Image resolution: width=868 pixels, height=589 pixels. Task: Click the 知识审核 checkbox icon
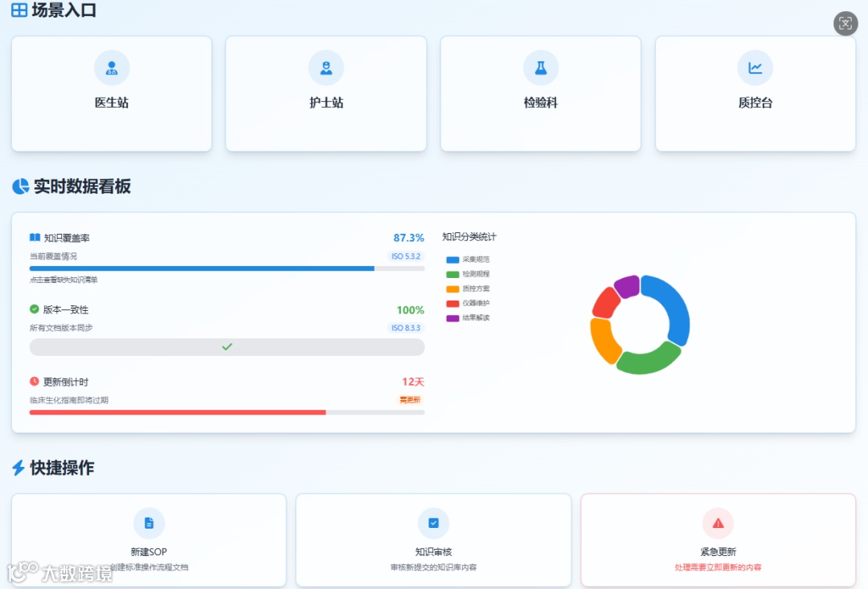coord(433,523)
